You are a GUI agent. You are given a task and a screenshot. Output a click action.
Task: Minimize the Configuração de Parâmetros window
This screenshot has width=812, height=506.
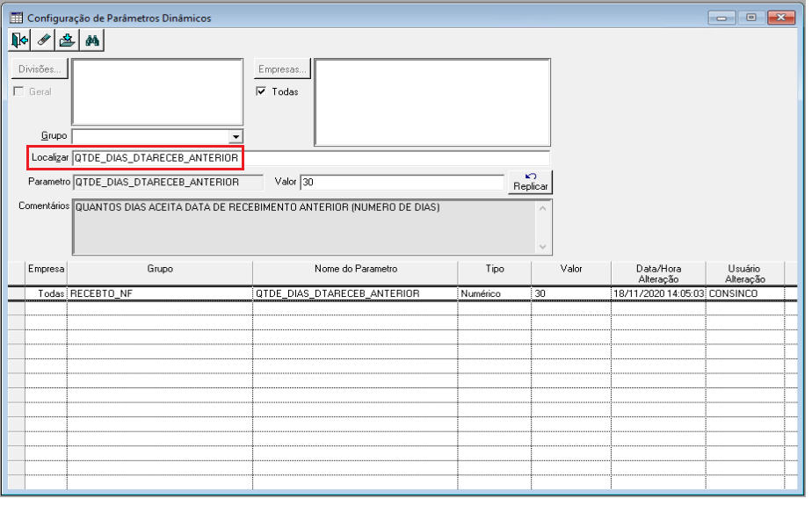[721, 18]
